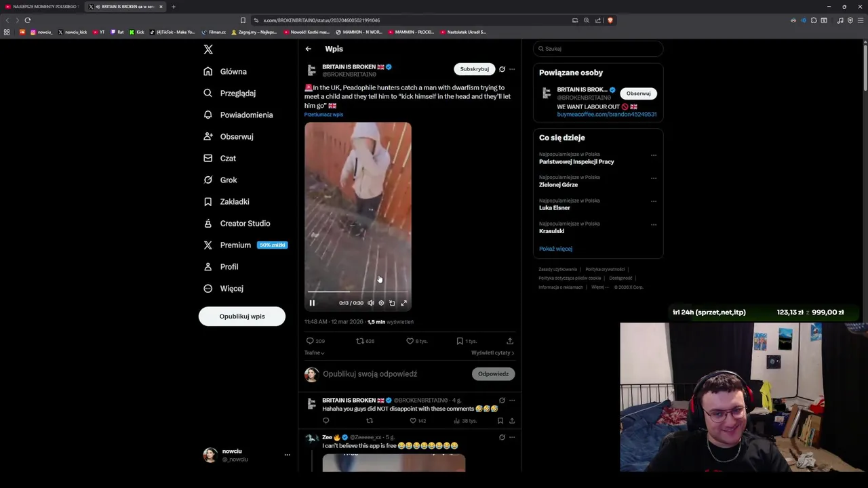Open options for Państwowej Inspekcji Pracy trend
868x488 pixels.
pyautogui.click(x=654, y=155)
